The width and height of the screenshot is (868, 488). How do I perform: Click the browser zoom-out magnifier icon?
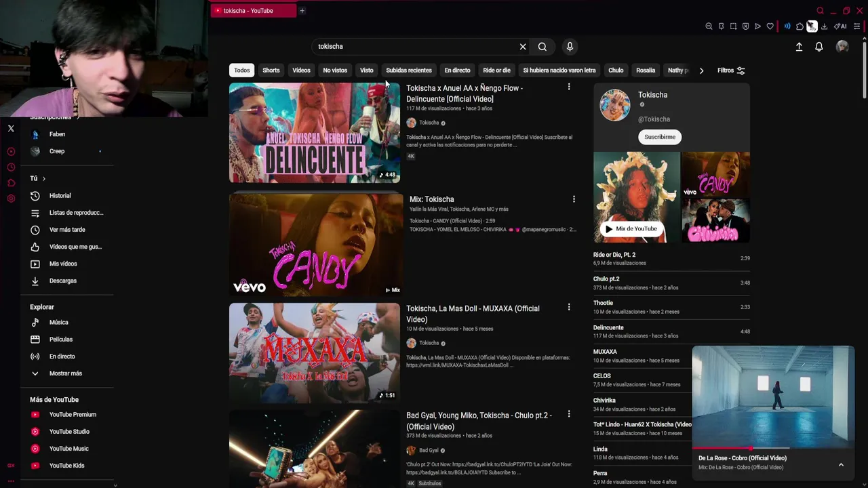[709, 26]
